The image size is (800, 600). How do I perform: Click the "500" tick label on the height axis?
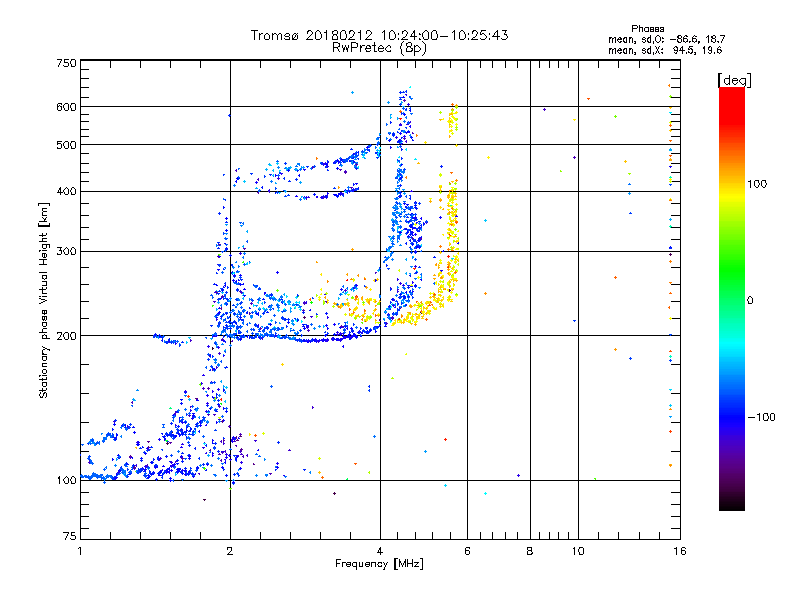click(67, 145)
